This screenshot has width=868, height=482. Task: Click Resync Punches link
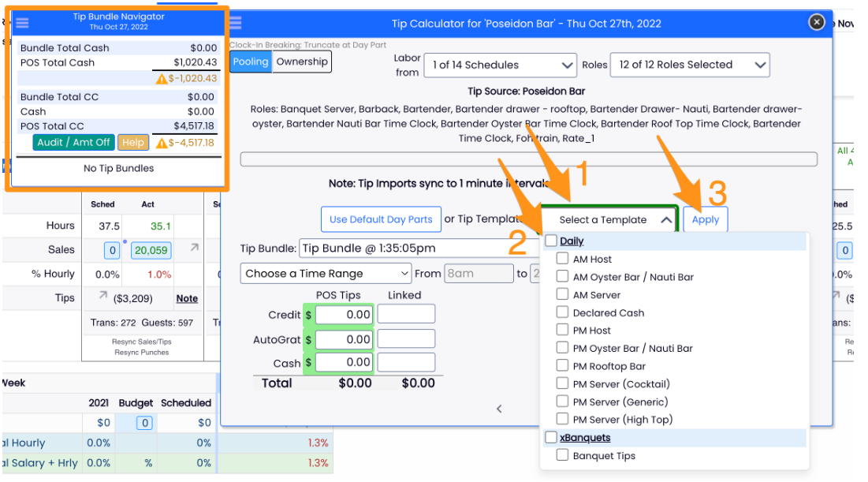142,353
